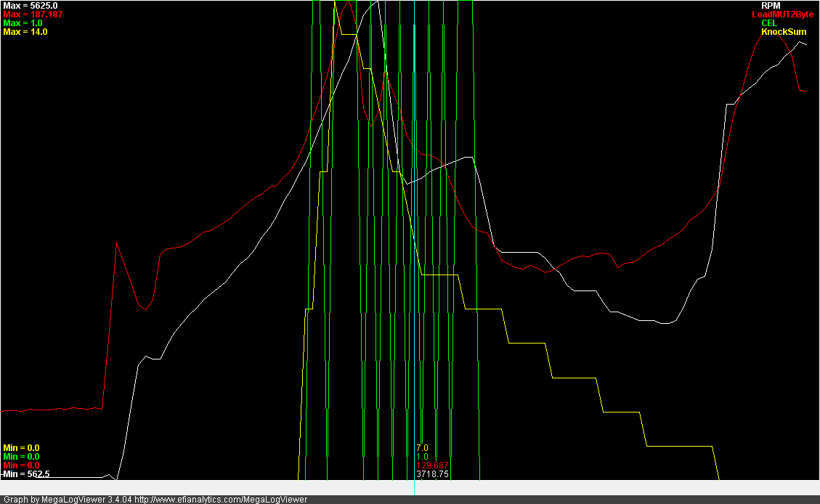Click the white Min = 562.5 label

(x=26, y=473)
